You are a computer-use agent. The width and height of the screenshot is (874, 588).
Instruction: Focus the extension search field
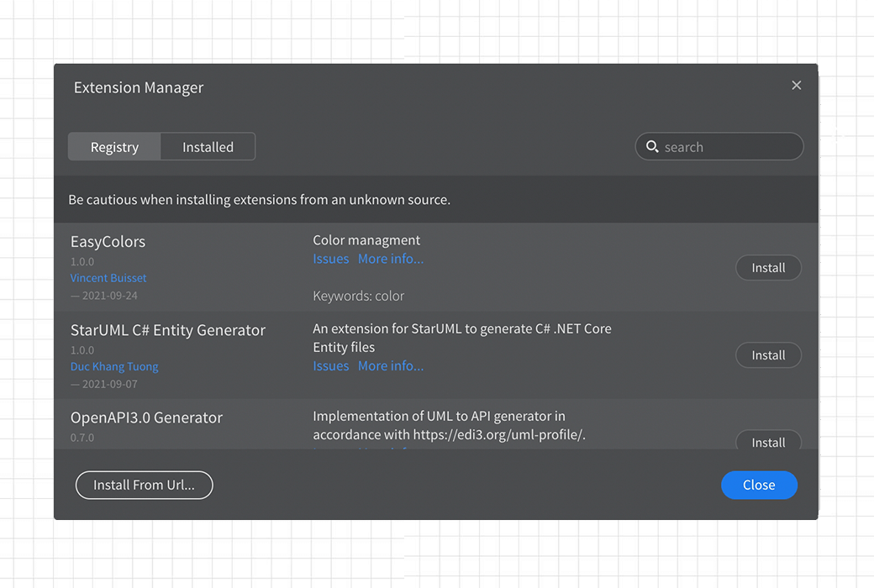click(719, 147)
